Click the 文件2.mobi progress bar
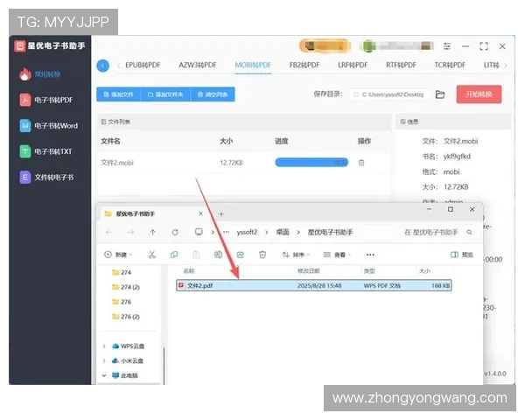 tap(311, 163)
